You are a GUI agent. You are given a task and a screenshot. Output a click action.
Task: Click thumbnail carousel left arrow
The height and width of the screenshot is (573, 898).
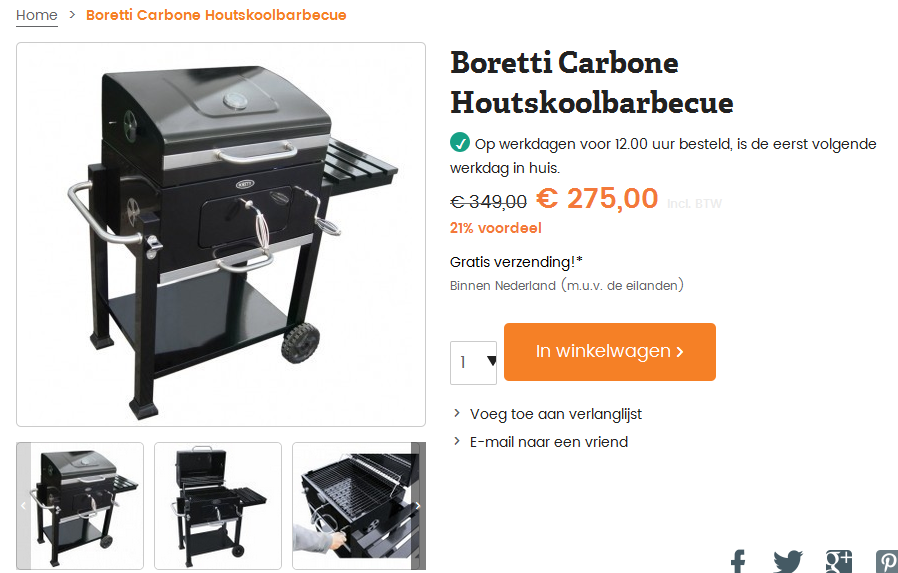[23, 505]
